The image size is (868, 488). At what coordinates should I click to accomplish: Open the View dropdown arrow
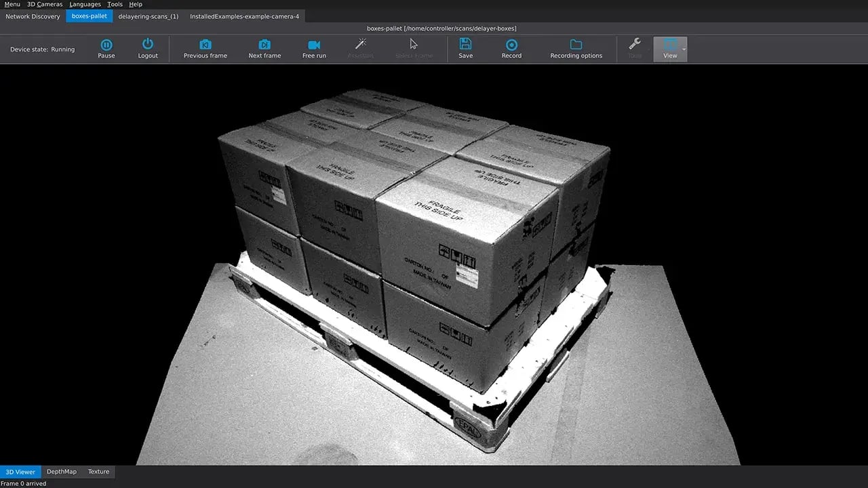pyautogui.click(x=685, y=49)
